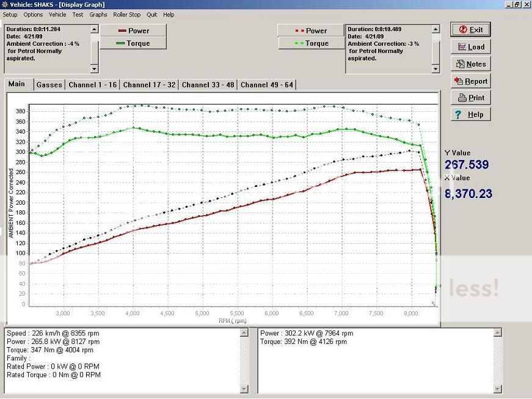Screen dimensions: 532x399
Task: Open the Vehicle menu
Action: pos(57,15)
